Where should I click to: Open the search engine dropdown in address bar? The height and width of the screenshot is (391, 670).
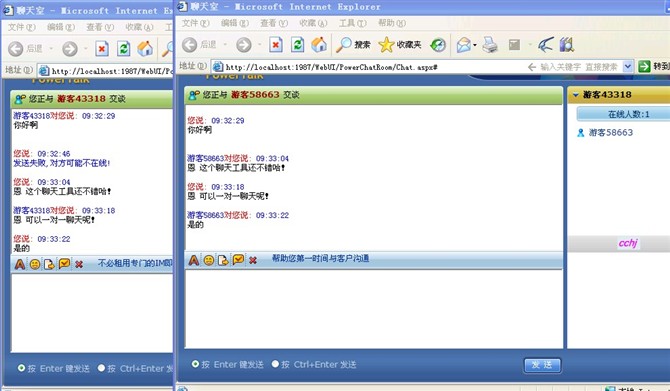click(627, 67)
